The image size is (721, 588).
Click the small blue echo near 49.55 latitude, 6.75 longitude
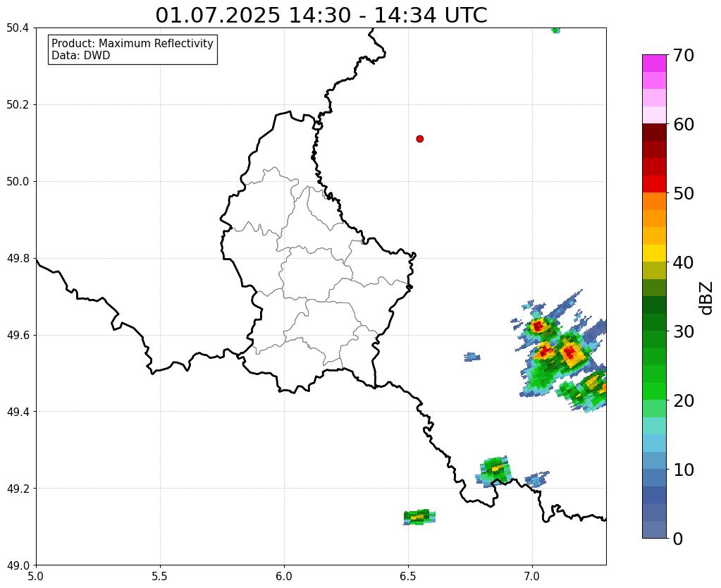point(472,357)
